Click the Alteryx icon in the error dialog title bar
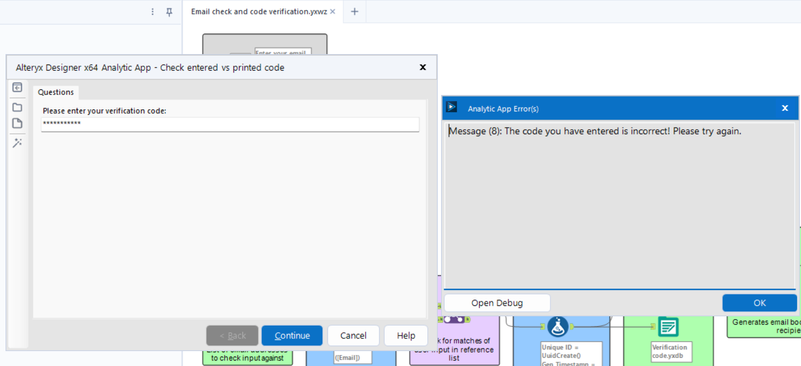 tap(452, 107)
